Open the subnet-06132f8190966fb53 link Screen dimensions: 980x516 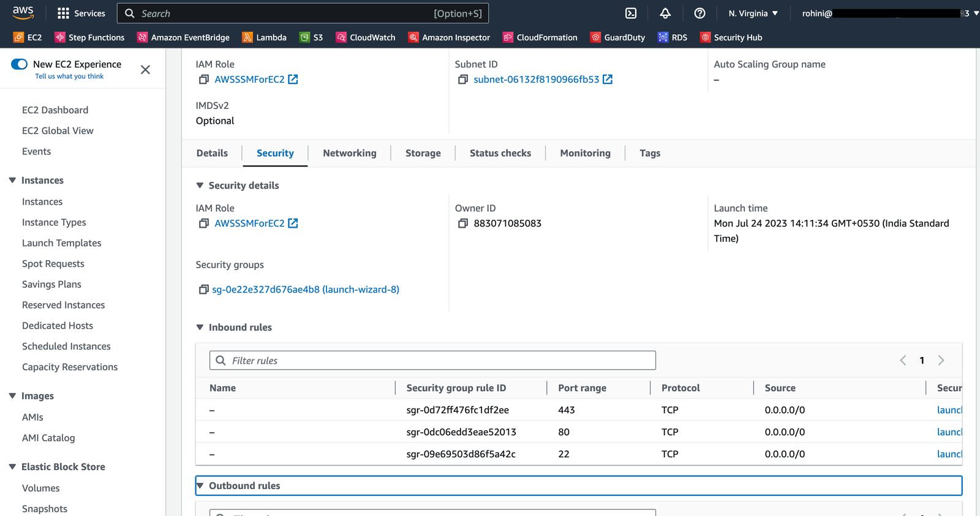coord(543,80)
